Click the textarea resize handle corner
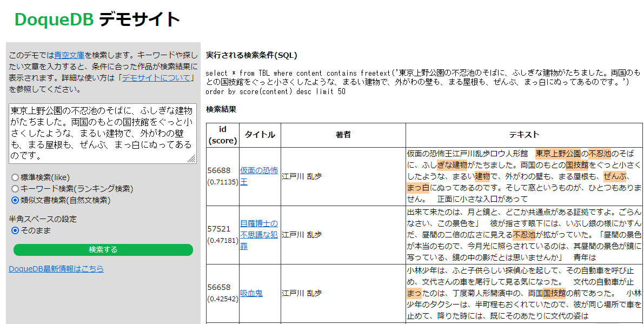Viewport: 644px width, 324px height. [x=192, y=159]
